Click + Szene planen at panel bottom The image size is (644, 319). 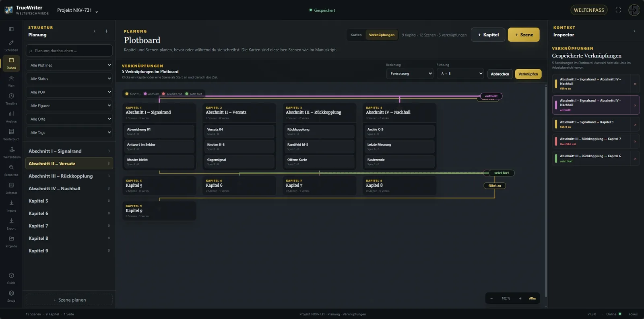69,300
